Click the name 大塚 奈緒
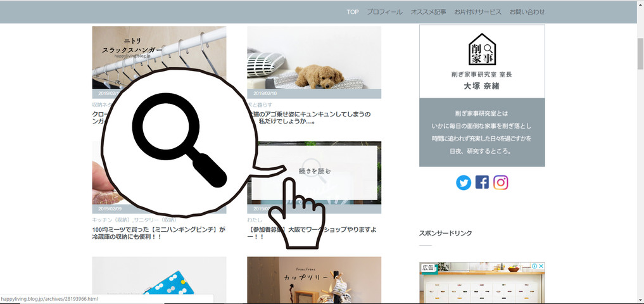 [x=482, y=86]
